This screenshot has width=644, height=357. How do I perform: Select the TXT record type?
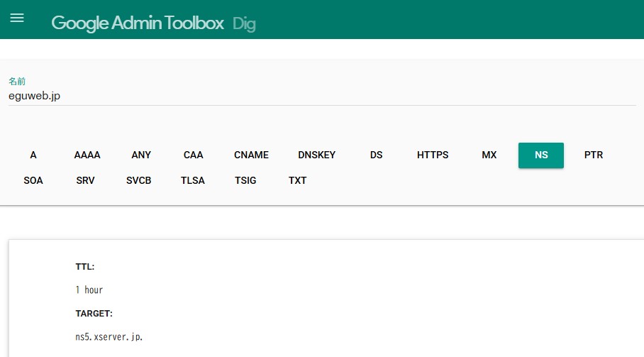point(297,180)
